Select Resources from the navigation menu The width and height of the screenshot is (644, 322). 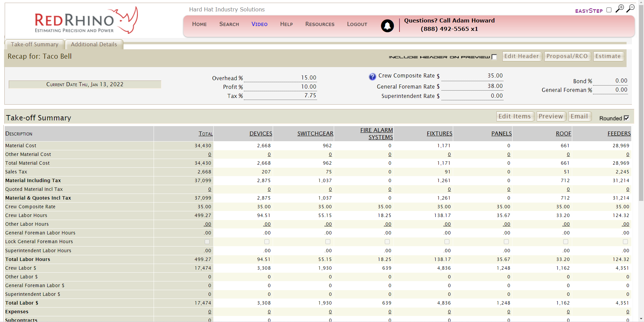click(320, 24)
